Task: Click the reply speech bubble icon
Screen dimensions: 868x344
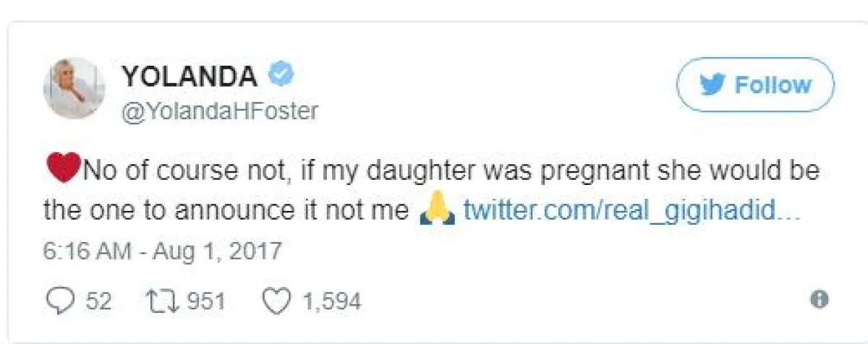Action: point(59,301)
